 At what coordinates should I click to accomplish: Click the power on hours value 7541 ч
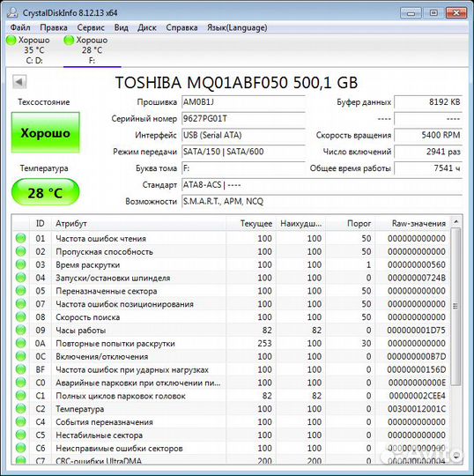click(x=428, y=168)
